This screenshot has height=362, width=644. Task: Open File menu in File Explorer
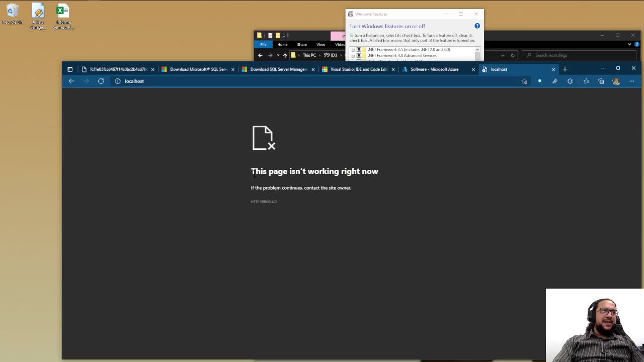pyautogui.click(x=263, y=45)
